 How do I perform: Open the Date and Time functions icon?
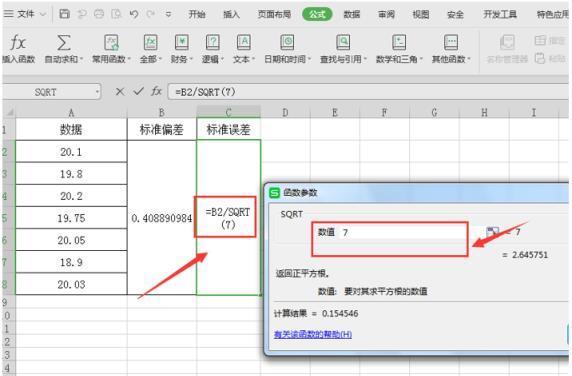287,43
